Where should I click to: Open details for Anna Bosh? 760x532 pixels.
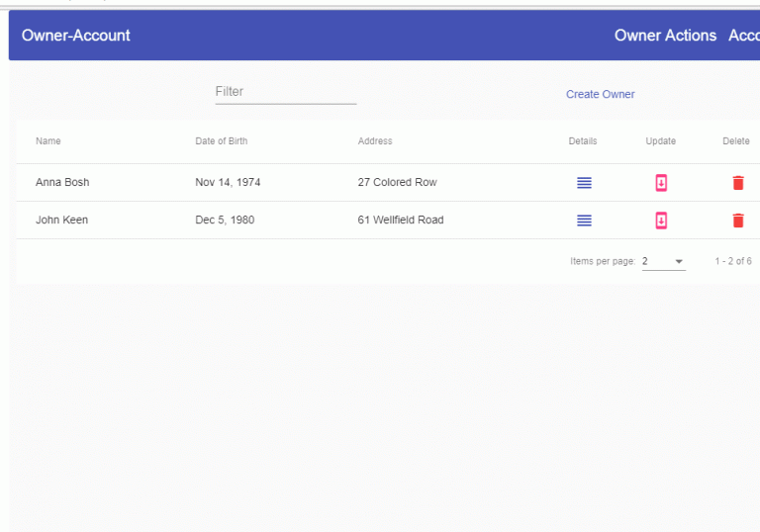point(584,183)
